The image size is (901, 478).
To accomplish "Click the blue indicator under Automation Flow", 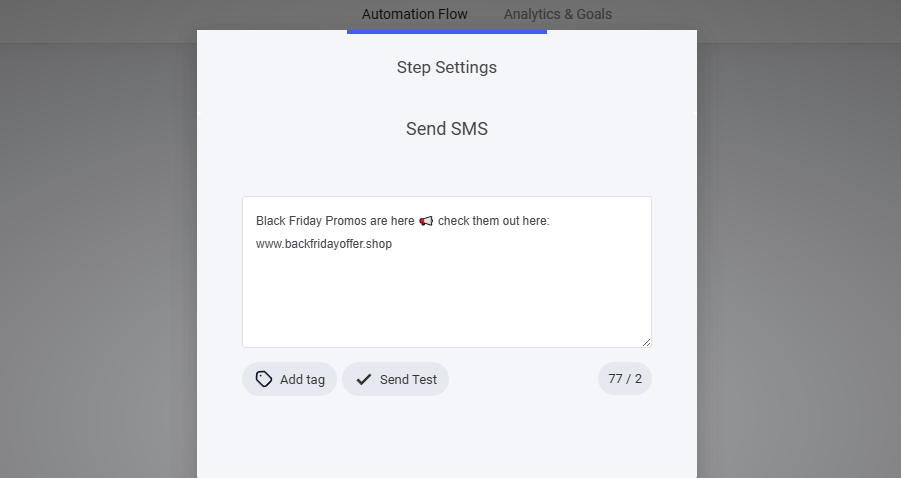I will pos(446,31).
